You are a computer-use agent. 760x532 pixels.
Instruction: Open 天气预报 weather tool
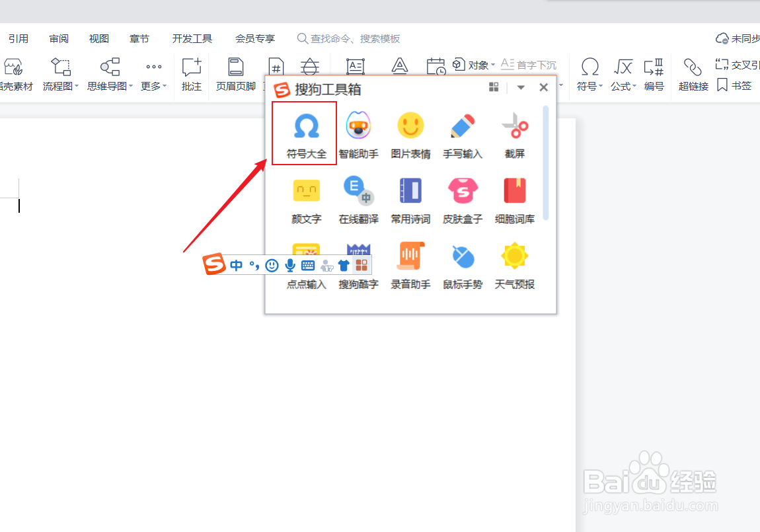[x=515, y=266]
